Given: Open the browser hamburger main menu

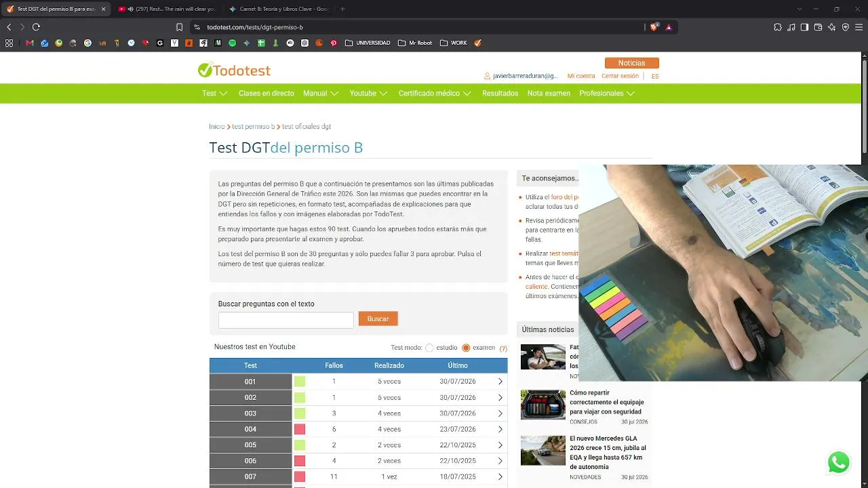Looking at the screenshot, I should [859, 27].
